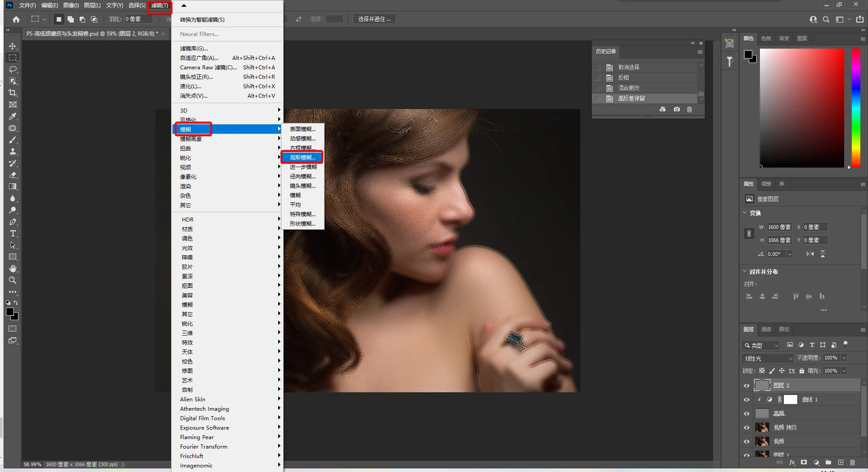Open the layer opacity dropdown arrow
The height and width of the screenshot is (472, 868).
pyautogui.click(x=844, y=358)
